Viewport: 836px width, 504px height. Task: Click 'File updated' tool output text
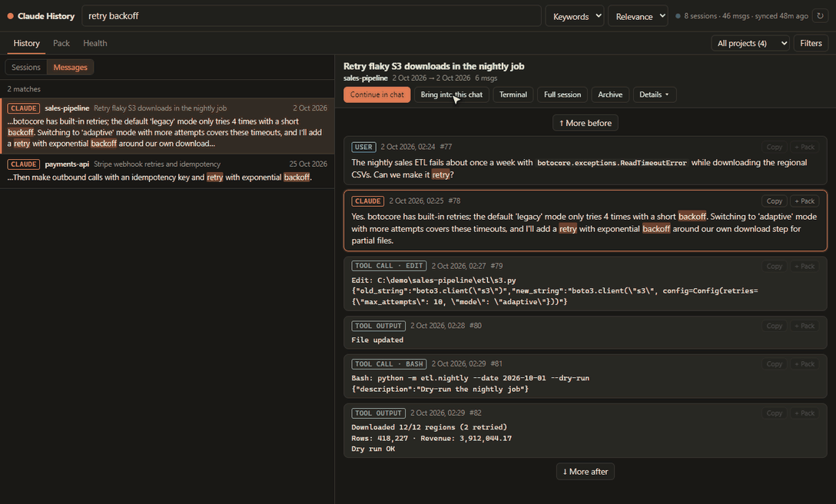(x=377, y=340)
